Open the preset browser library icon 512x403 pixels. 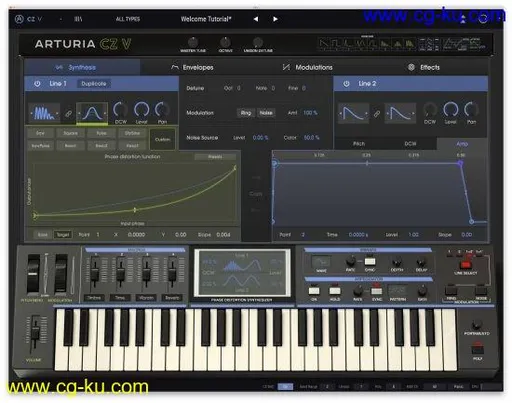point(78,19)
